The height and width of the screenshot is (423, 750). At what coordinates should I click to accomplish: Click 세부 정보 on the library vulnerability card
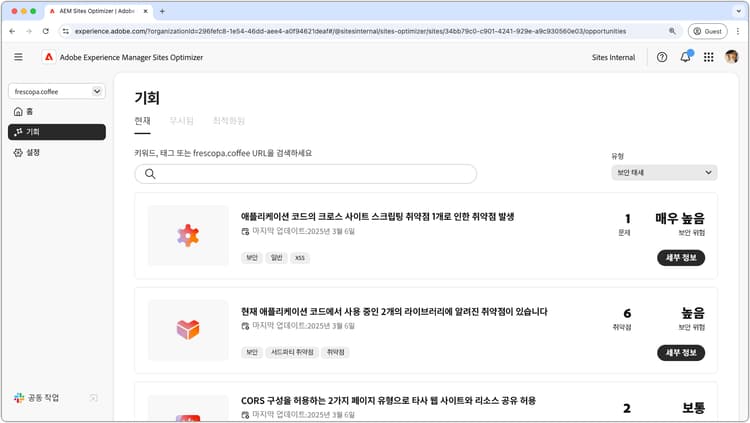coord(681,353)
